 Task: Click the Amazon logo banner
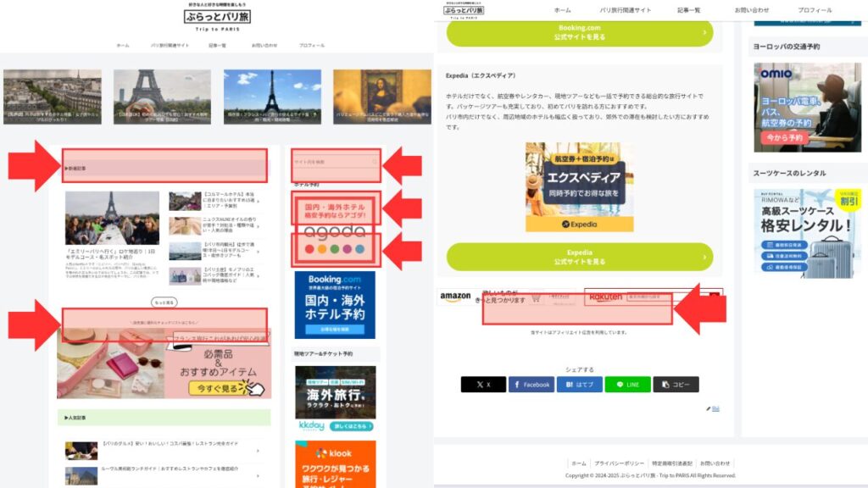click(456, 298)
